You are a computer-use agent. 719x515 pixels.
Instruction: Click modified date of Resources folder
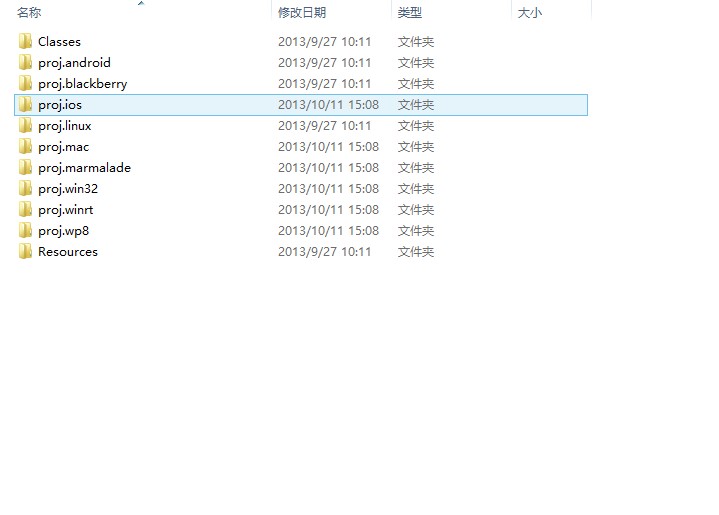click(325, 252)
